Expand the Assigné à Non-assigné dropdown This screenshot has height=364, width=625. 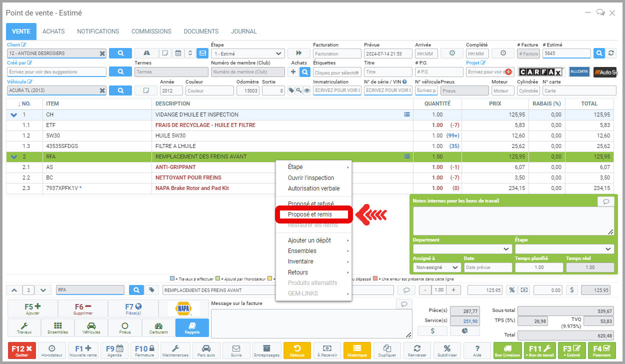pyautogui.click(x=437, y=267)
